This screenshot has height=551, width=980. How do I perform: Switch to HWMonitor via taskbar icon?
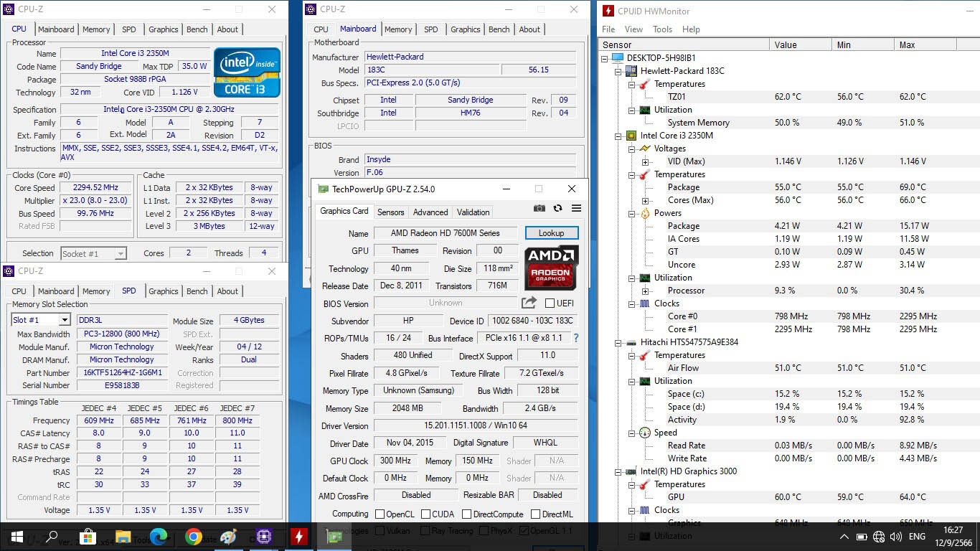(x=298, y=537)
